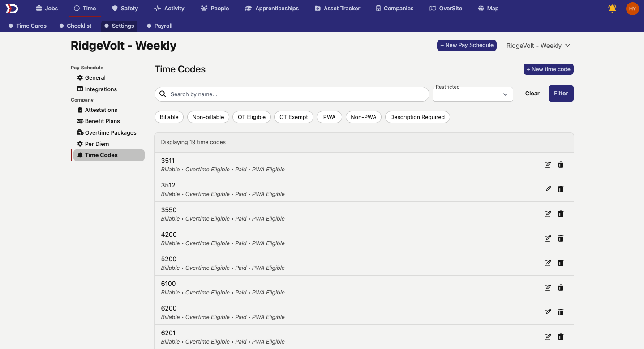Screen dimensions: 644x349
Task: Delete time code 4200
Action: tap(561, 238)
